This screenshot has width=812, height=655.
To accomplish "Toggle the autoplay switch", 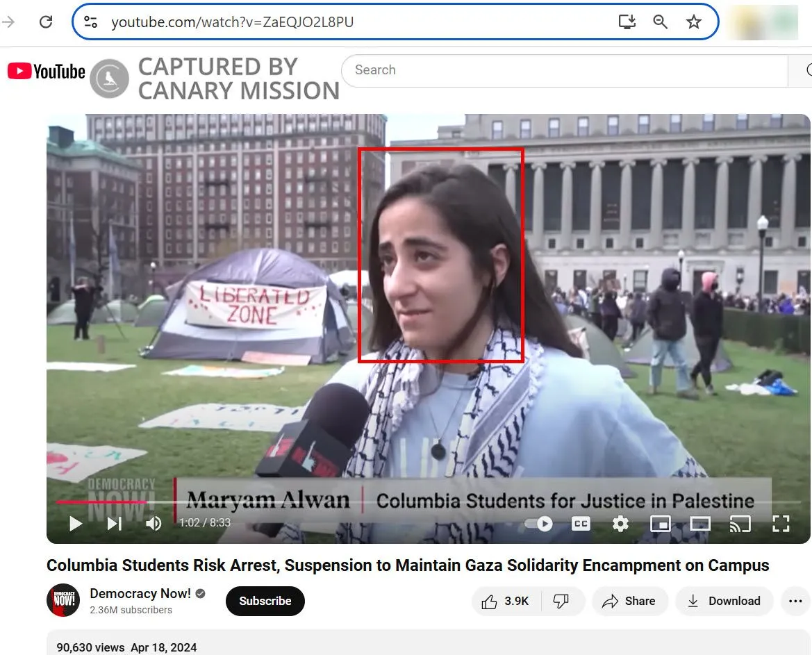I will [538, 524].
